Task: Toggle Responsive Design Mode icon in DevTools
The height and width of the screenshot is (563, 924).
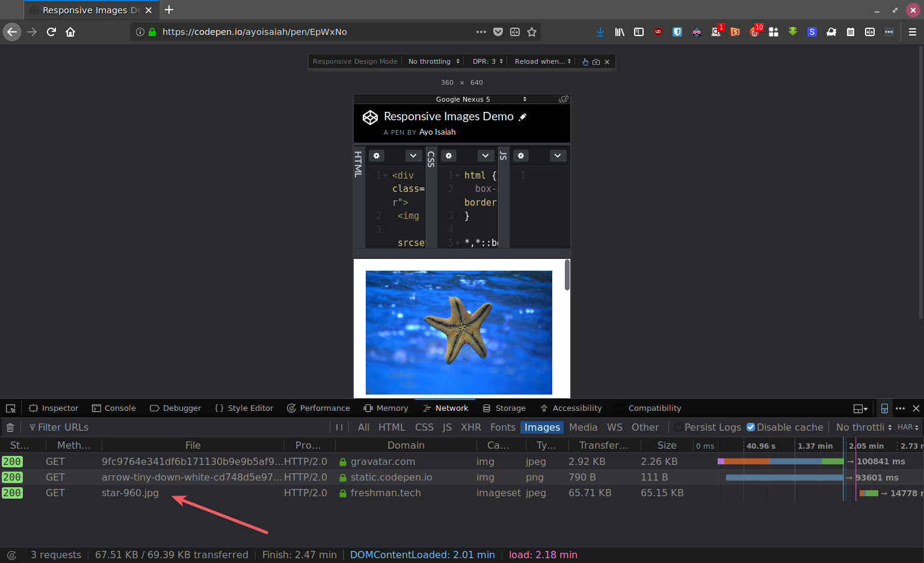Action: 884,408
